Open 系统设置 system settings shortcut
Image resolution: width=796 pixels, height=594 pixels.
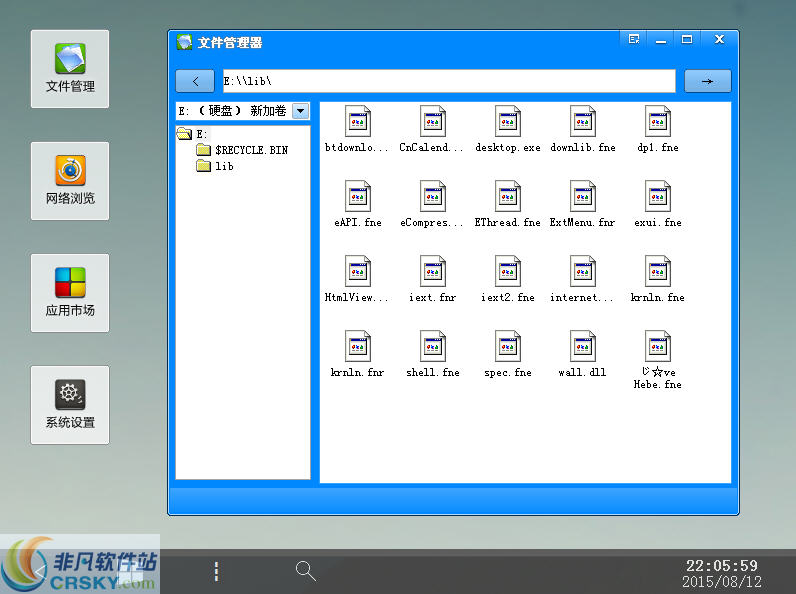70,405
